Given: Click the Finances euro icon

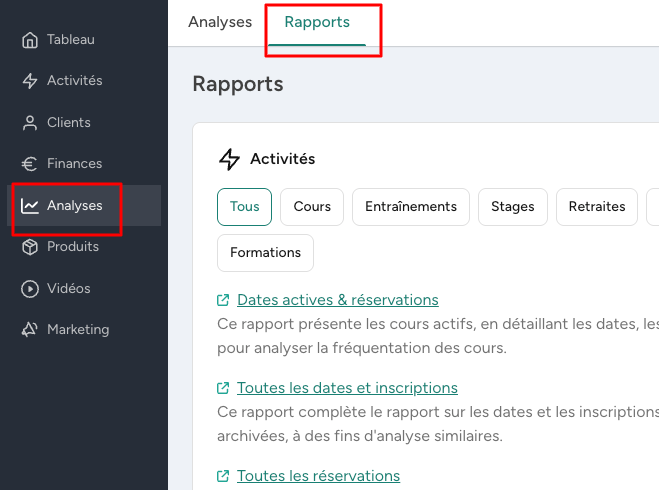Looking at the screenshot, I should [29, 163].
